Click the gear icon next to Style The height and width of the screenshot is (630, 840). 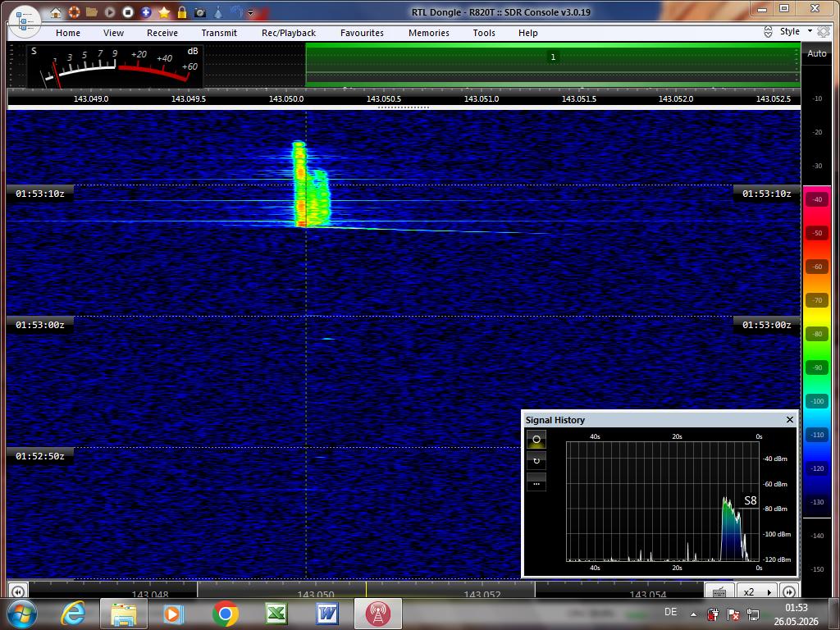coord(824,32)
